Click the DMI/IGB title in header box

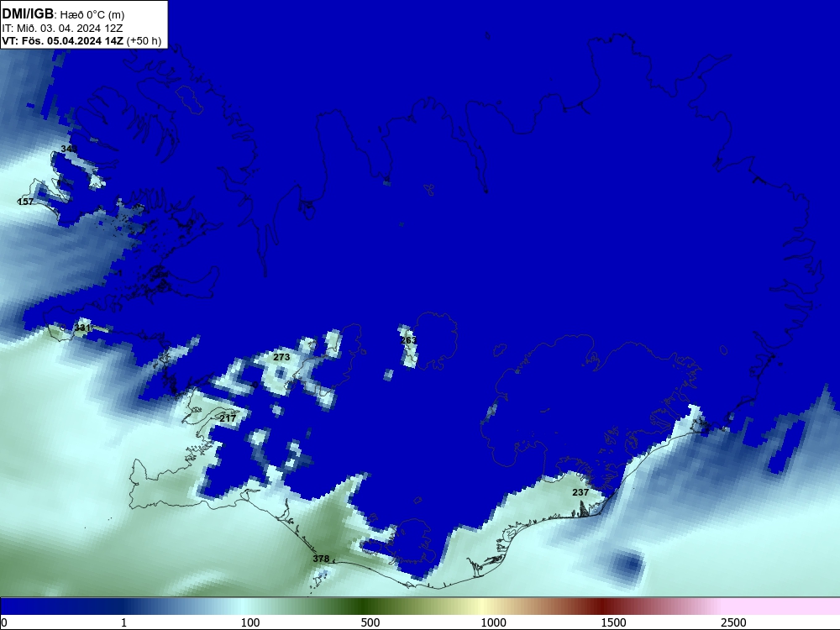[x=28, y=14]
